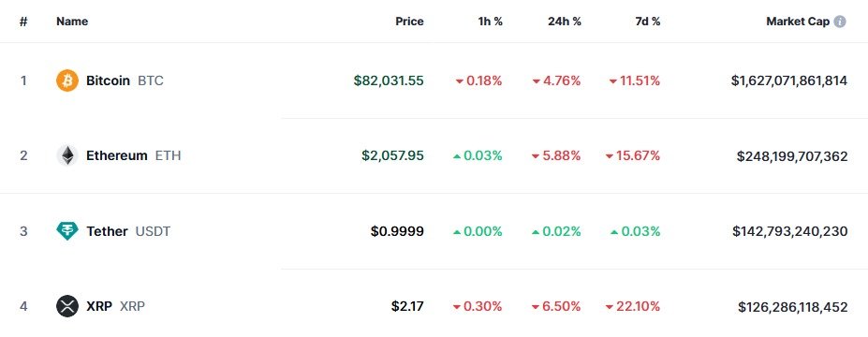Open the XRP coin name link

[100, 306]
